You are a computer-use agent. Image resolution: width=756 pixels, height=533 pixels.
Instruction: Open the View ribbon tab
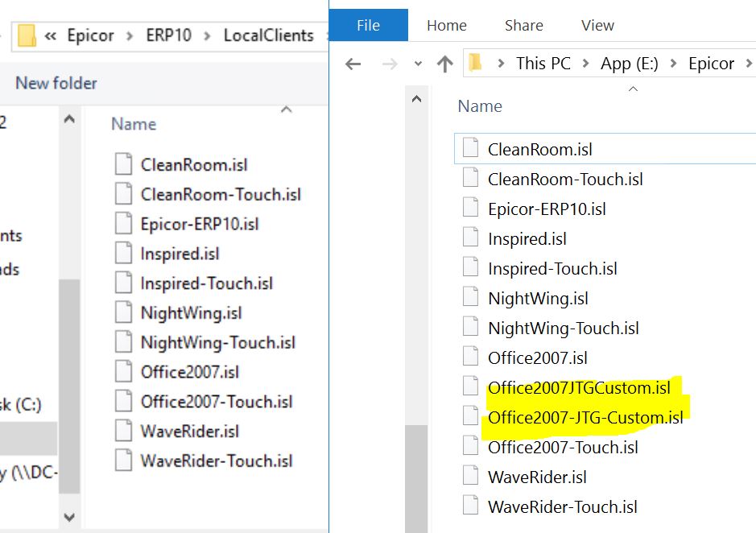(x=597, y=25)
